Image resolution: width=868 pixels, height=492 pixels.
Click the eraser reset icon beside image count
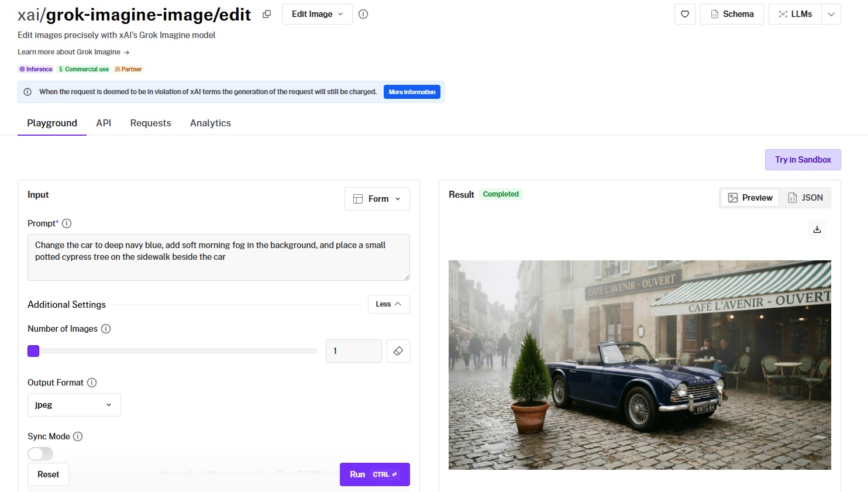398,351
